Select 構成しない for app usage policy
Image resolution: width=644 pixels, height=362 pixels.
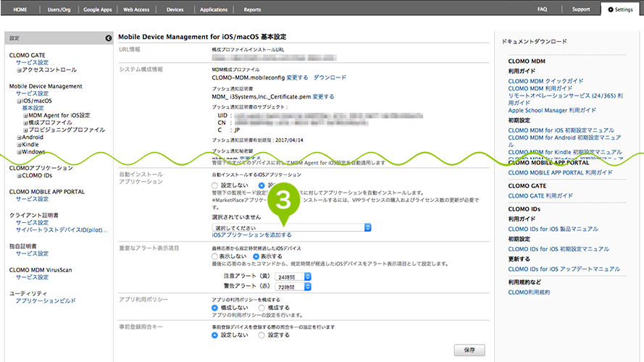tap(214, 308)
